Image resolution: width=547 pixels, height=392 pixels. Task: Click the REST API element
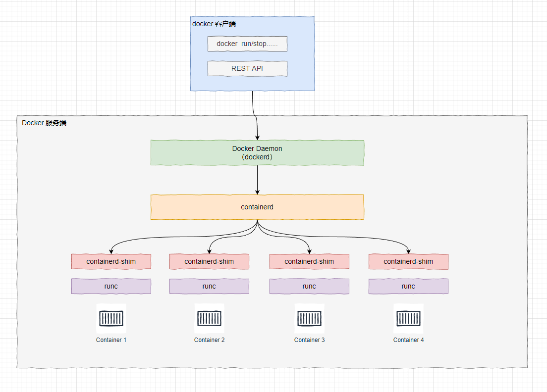tap(247, 68)
